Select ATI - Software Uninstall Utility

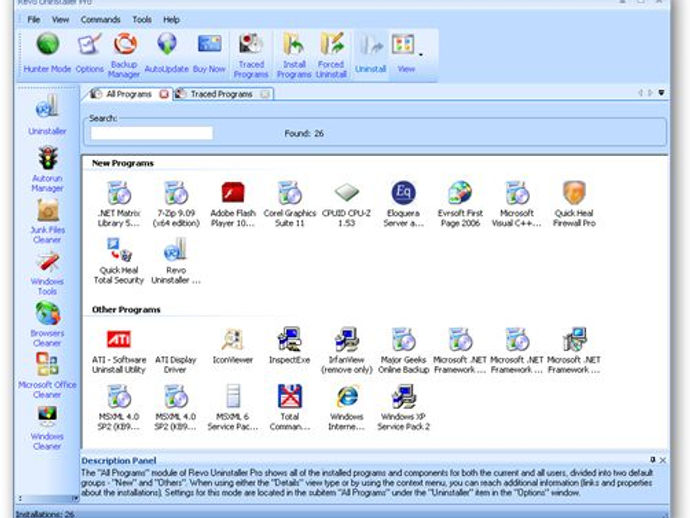(119, 351)
